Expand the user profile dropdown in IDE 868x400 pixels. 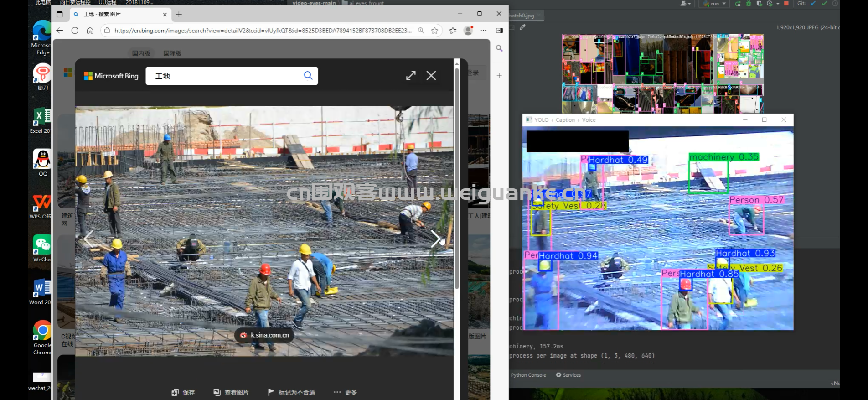point(685,4)
